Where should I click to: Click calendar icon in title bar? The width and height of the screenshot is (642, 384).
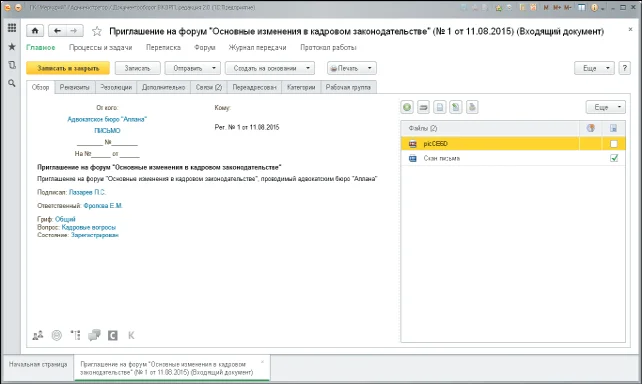(x=533, y=7)
